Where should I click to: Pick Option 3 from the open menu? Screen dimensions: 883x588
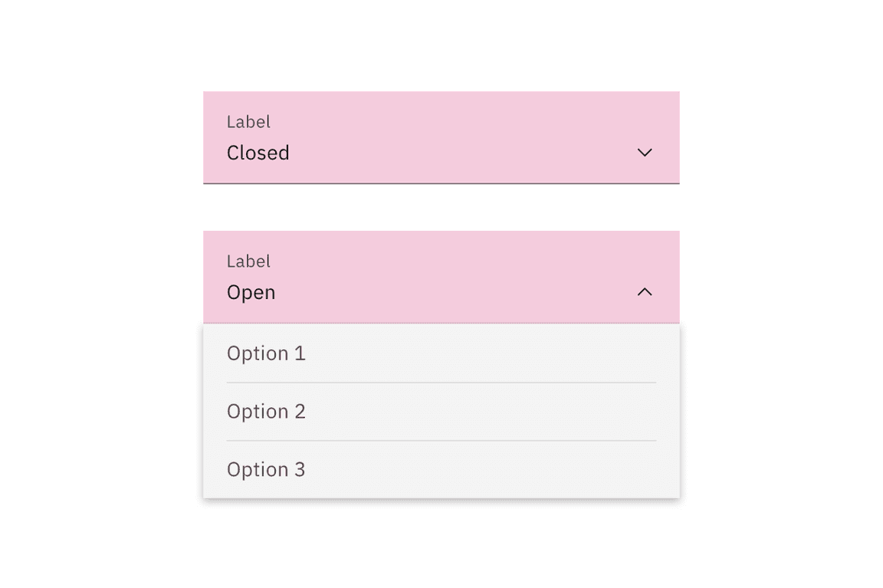[266, 470]
